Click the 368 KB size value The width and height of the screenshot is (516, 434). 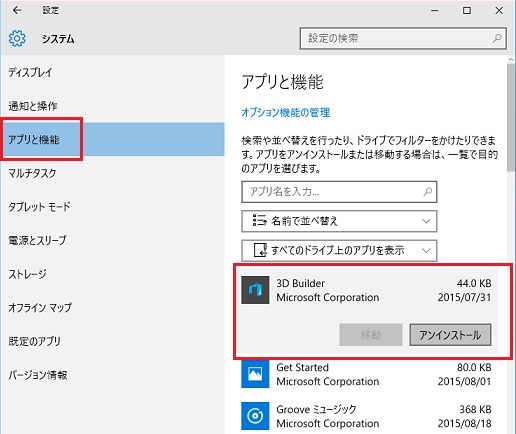click(x=475, y=409)
